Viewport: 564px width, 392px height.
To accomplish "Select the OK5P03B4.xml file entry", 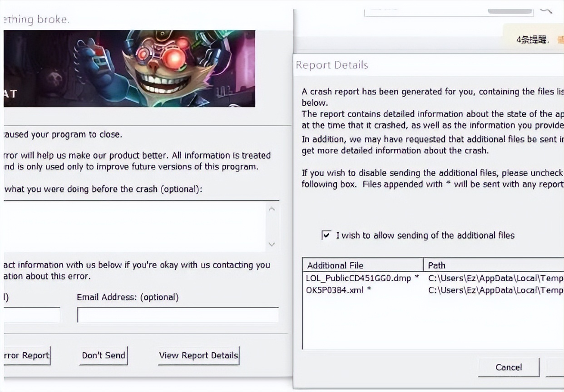I will coord(339,289).
